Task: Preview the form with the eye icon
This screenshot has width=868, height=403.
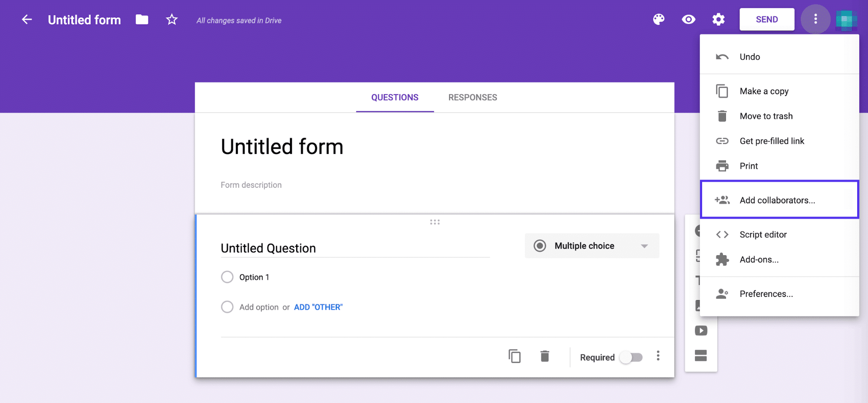Action: [x=688, y=20]
